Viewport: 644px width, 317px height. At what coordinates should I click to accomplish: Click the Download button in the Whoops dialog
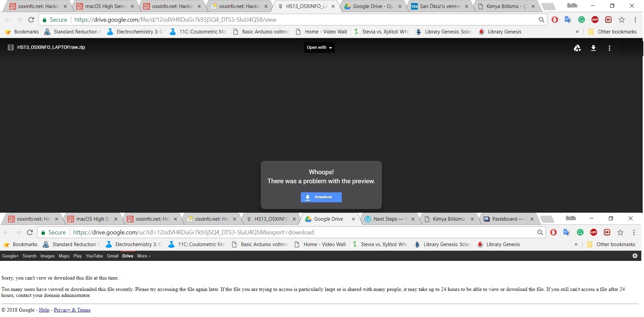coord(321,197)
